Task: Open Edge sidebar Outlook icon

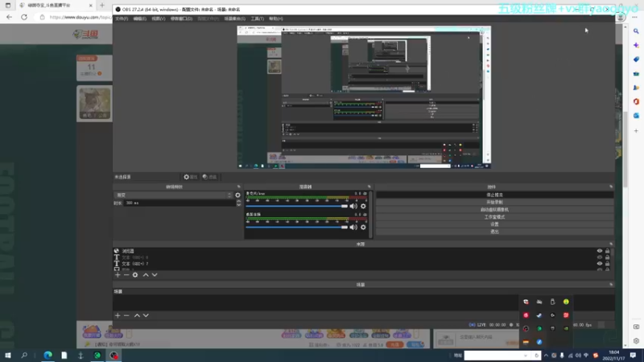Action: [636, 116]
